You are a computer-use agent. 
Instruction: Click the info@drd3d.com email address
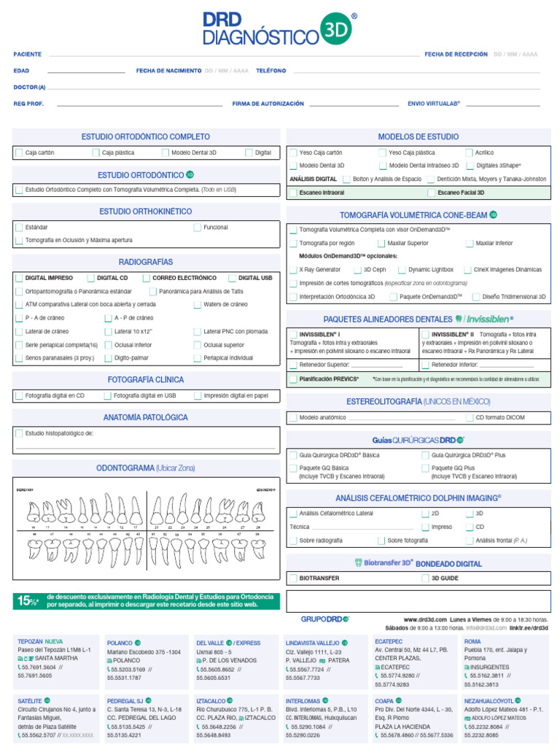[486, 628]
